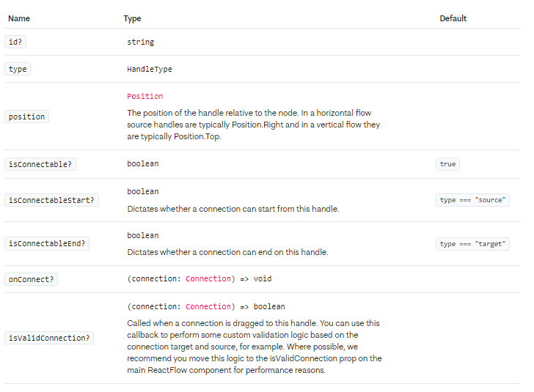Click the boolean type in the isConnectable row

pos(142,163)
